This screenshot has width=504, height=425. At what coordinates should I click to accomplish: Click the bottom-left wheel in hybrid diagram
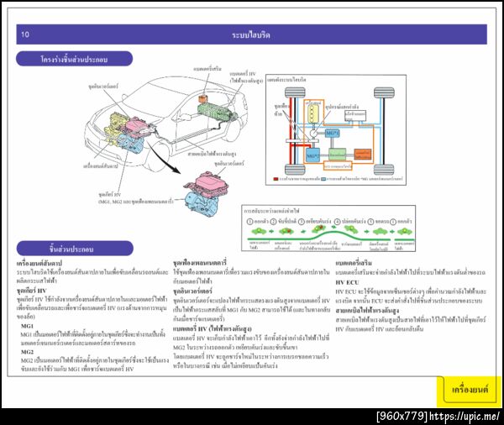(x=295, y=170)
